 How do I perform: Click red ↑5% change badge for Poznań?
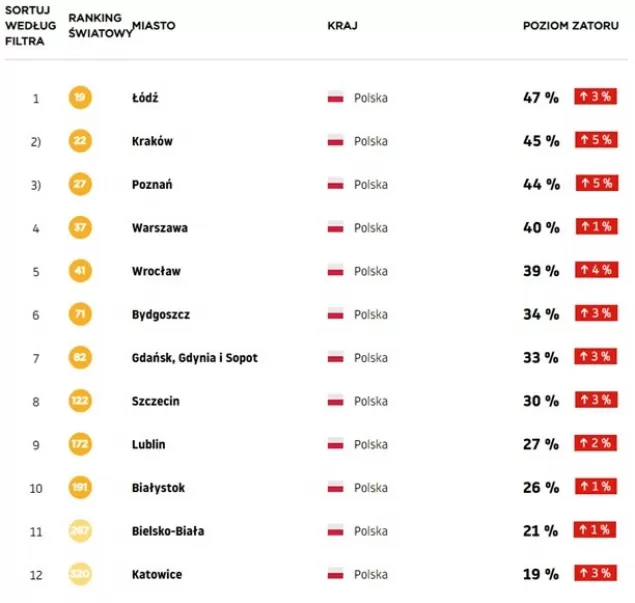pos(597,183)
